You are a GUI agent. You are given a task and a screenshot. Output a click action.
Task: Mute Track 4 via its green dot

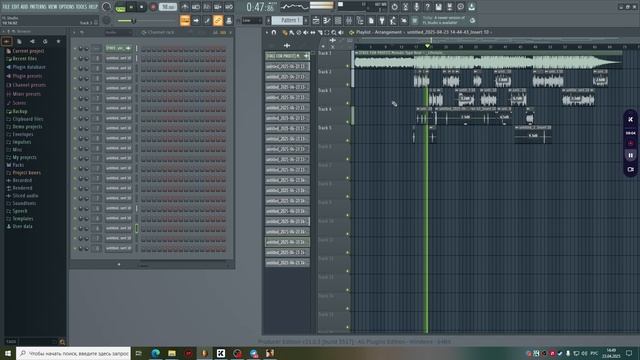pos(348,122)
